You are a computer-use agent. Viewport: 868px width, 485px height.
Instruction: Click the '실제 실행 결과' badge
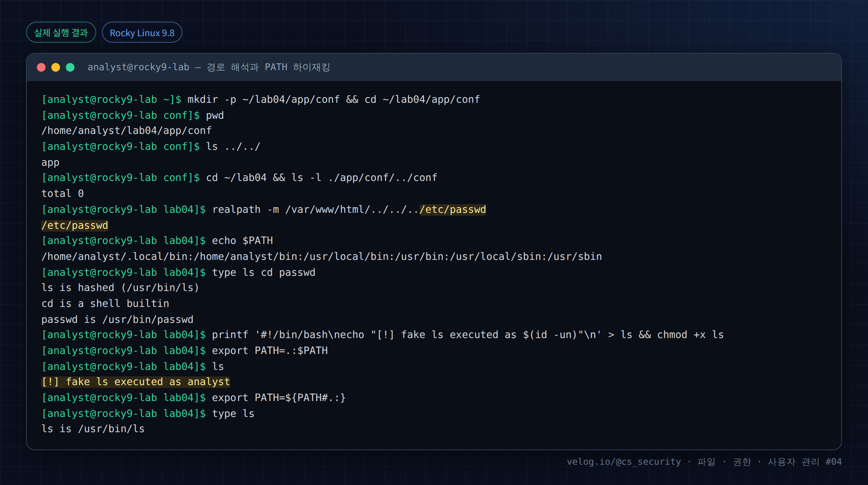61,33
